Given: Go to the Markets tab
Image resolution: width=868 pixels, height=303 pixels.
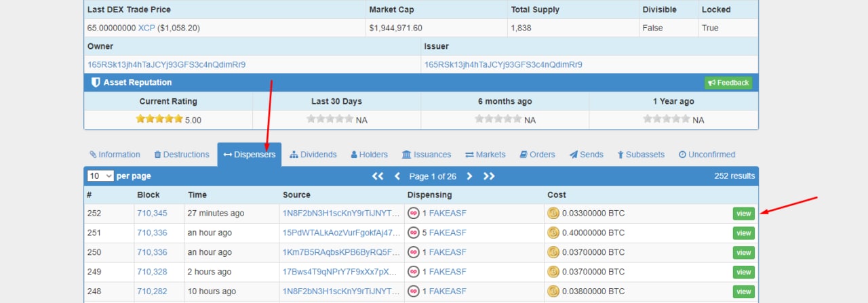Looking at the screenshot, I should [485, 155].
